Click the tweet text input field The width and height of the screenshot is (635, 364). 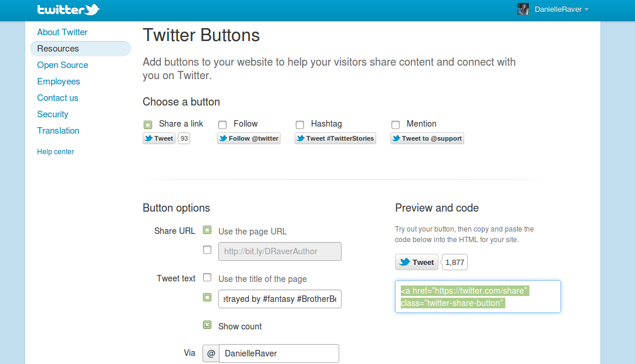[280, 299]
